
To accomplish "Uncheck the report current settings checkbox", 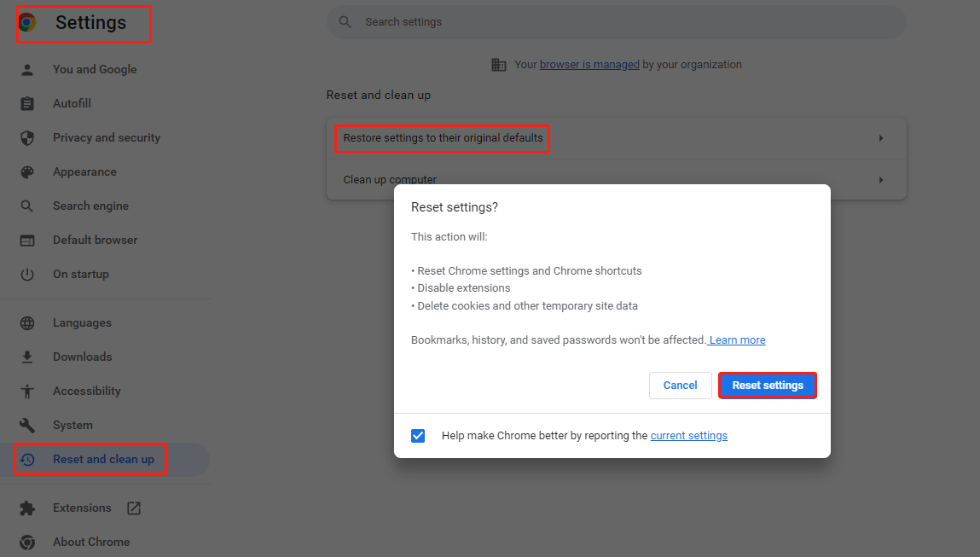I will (418, 436).
